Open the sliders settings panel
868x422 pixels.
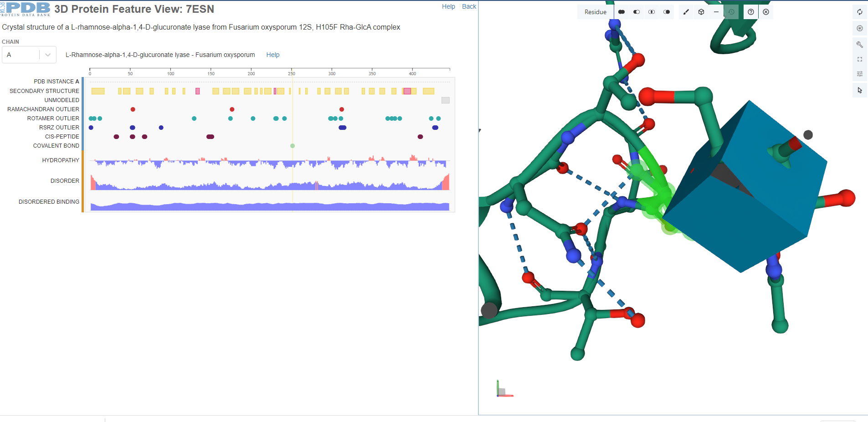tap(859, 74)
